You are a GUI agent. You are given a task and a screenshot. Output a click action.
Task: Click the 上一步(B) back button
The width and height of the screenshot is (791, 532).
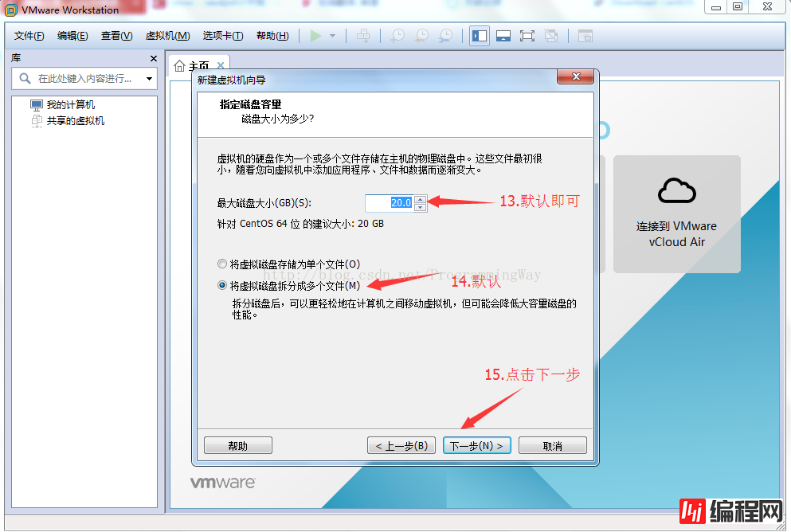click(x=401, y=445)
